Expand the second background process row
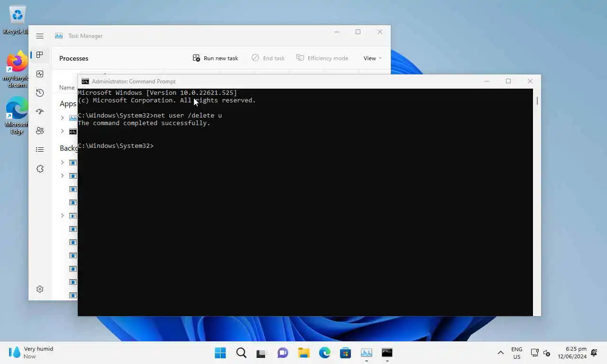Image resolution: width=607 pixels, height=364 pixels. (62, 175)
